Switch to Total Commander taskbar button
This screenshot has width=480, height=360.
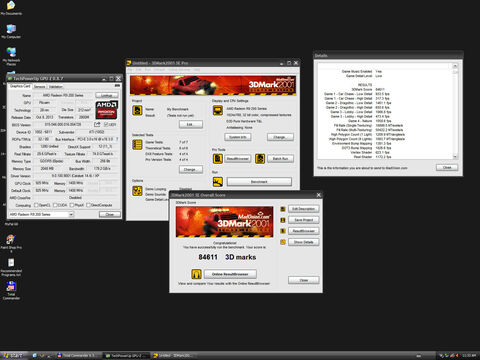[77, 356]
